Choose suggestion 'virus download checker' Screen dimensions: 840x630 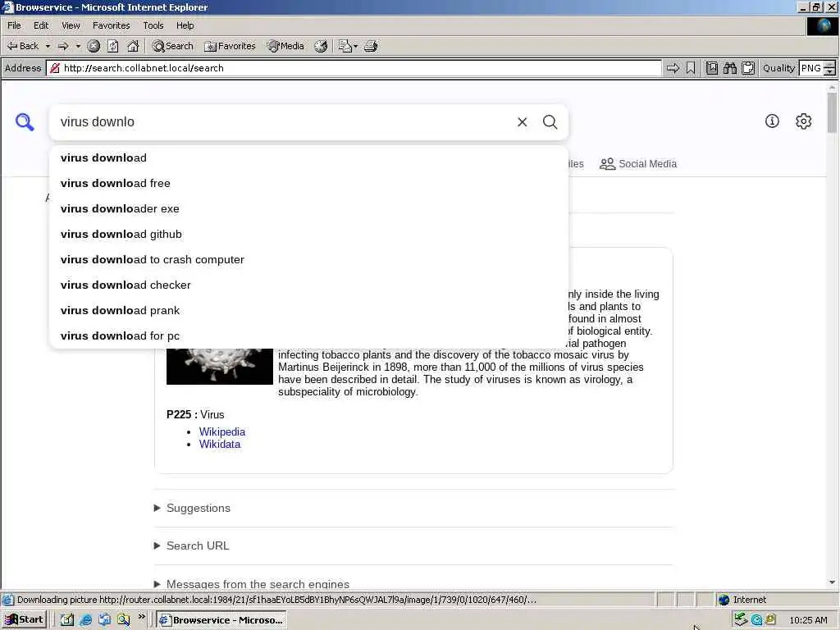tap(308, 285)
